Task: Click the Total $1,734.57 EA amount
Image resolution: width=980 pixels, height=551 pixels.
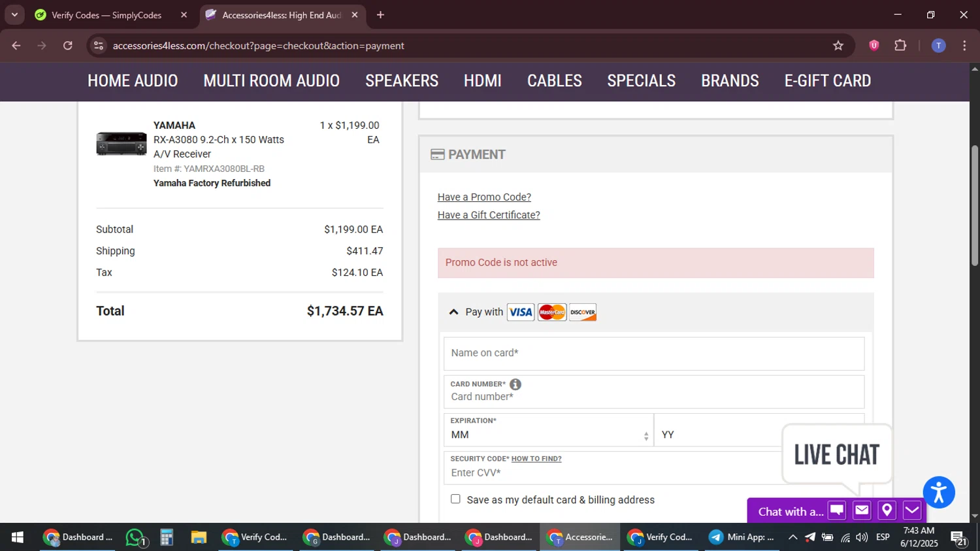Action: coord(345,311)
